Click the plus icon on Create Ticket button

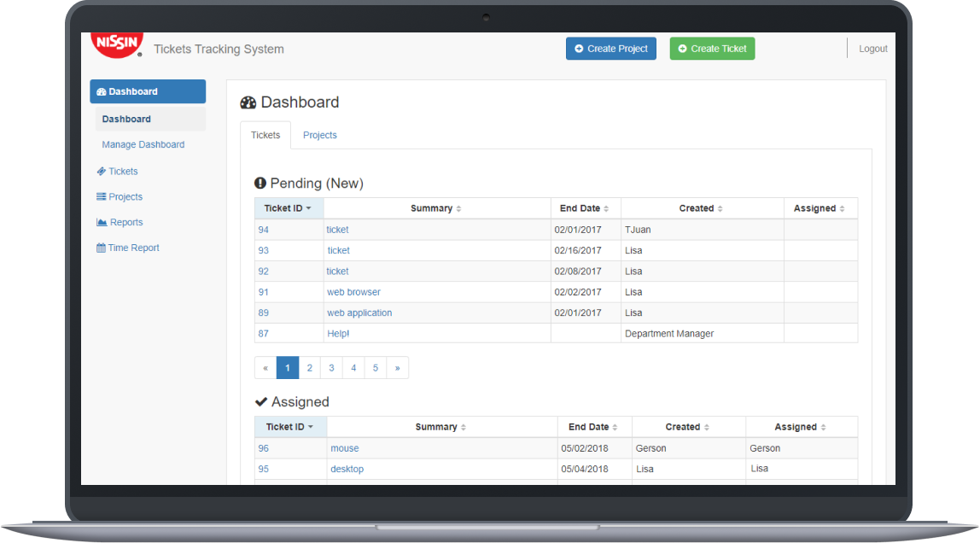click(683, 49)
